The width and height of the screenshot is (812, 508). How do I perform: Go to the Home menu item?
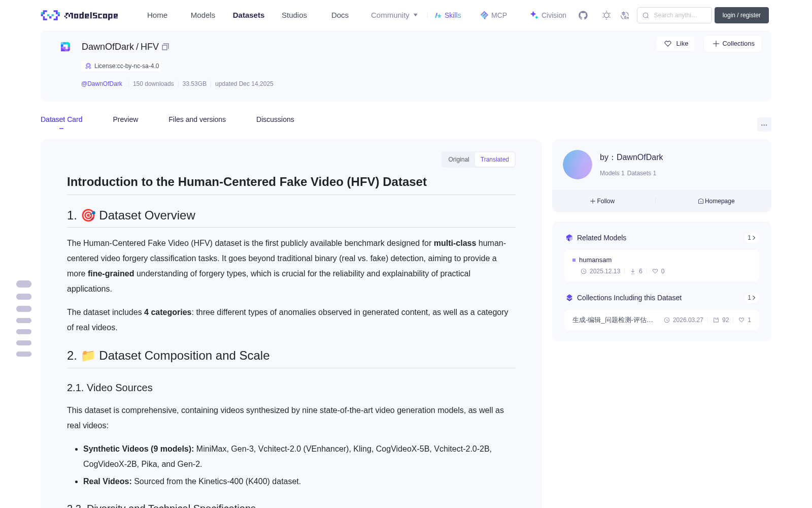point(157,15)
